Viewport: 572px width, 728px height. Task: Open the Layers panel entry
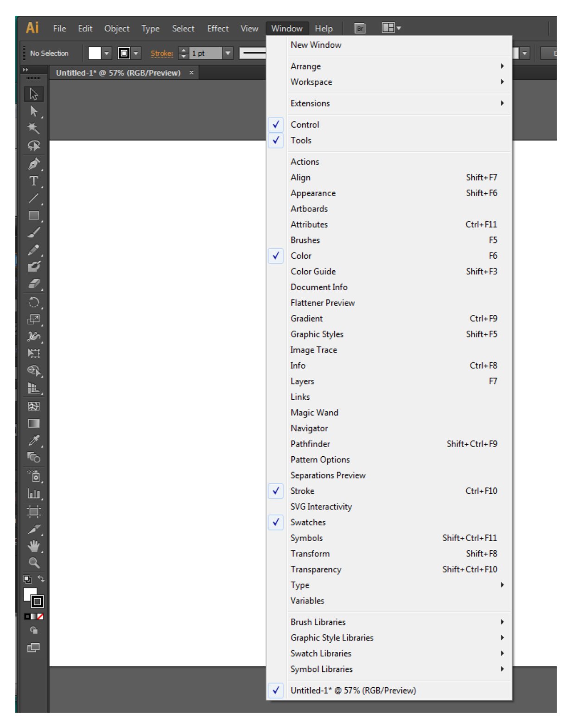tap(389, 381)
